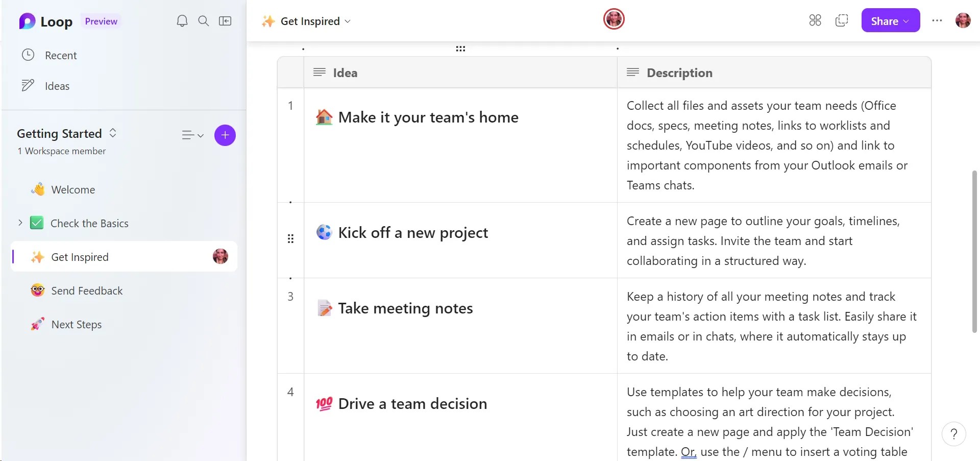
Task: Click the help question mark button
Action: pyautogui.click(x=953, y=434)
